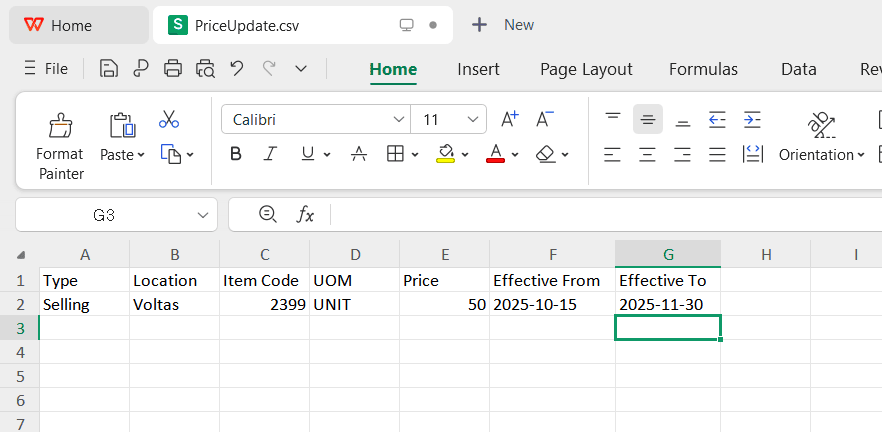Expand the Name Box dropdown arrow
This screenshot has height=432, width=882.
pos(203,214)
